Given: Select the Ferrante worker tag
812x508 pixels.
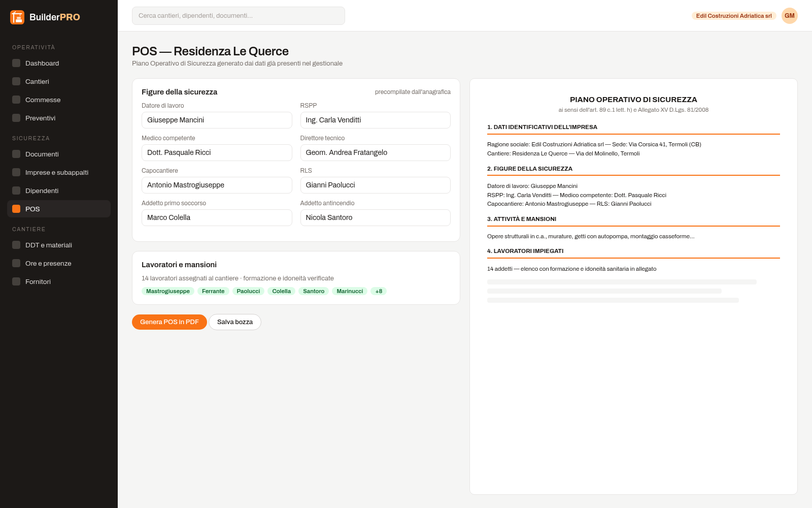Looking at the screenshot, I should pyautogui.click(x=213, y=291).
